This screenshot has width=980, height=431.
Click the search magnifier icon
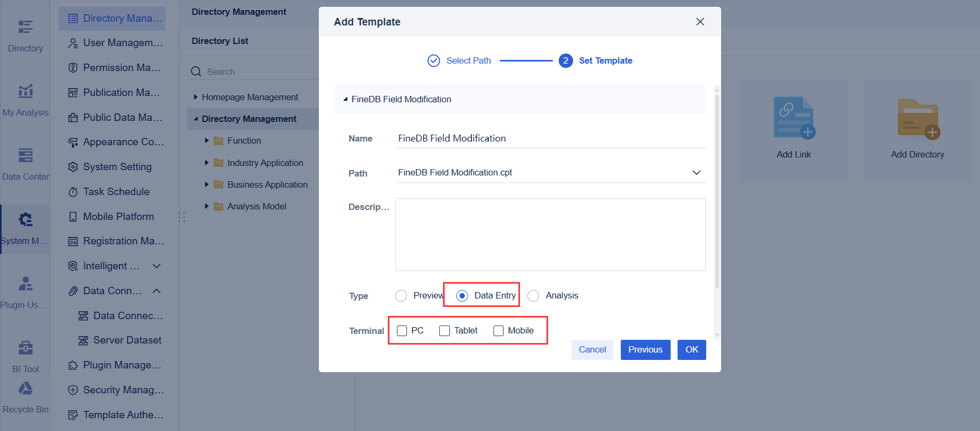point(196,72)
